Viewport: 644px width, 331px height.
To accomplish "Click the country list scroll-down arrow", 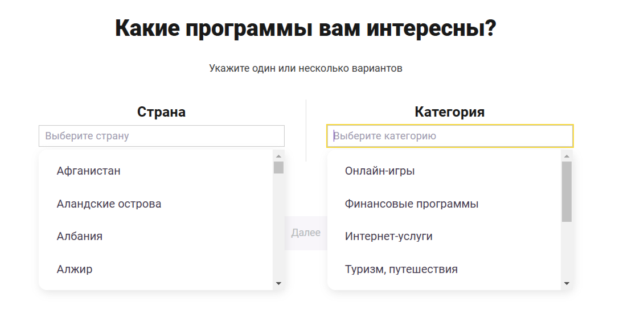I will click(278, 283).
